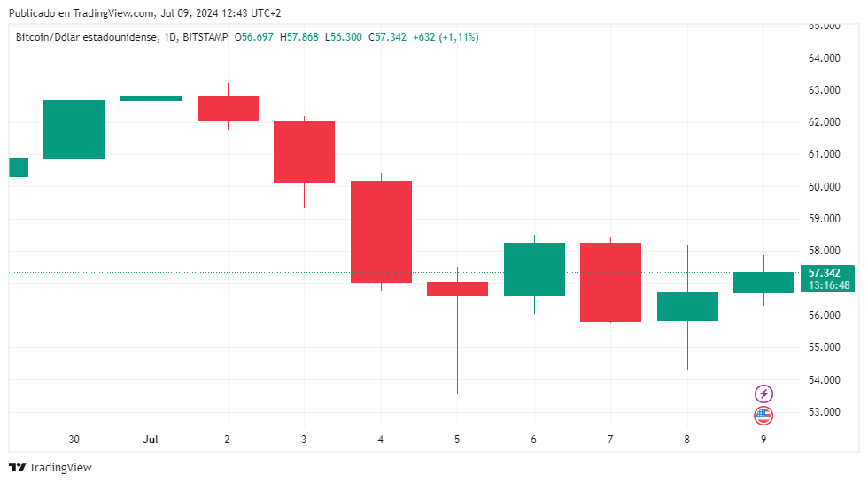868x483 pixels.
Task: Select the red candle for July 3
Action: click(x=304, y=152)
